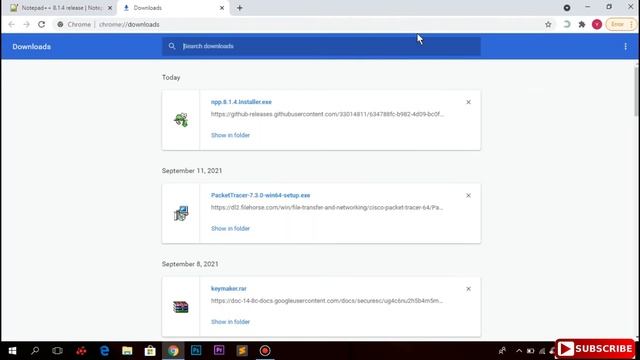640x360 pixels.
Task: Focus the Search downloads field
Action: point(321,46)
